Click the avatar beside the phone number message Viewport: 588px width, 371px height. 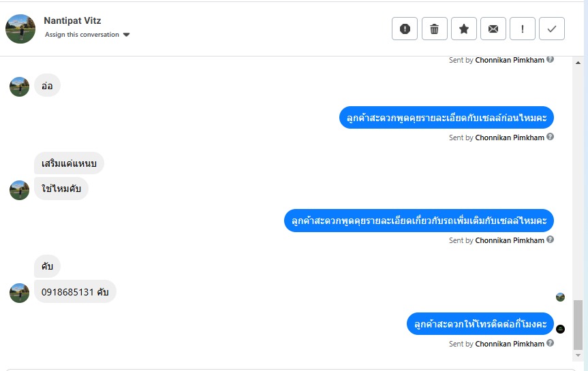click(20, 293)
